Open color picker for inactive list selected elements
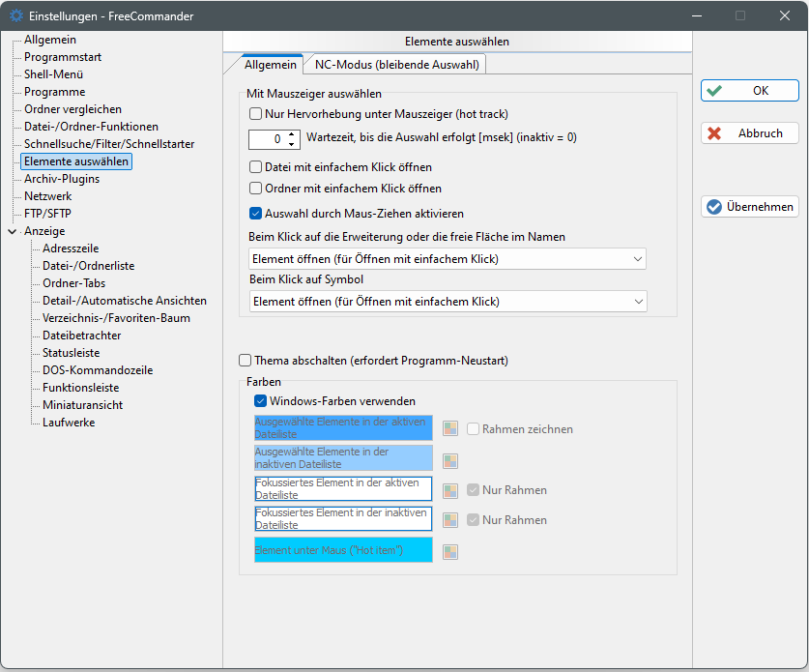Screen dimensions: 809x672 point(450,459)
